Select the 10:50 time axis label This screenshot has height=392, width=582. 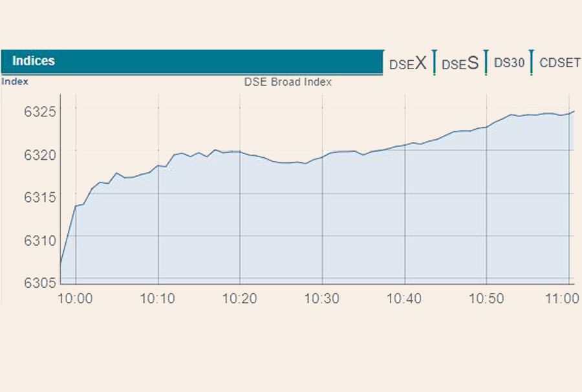point(487,298)
